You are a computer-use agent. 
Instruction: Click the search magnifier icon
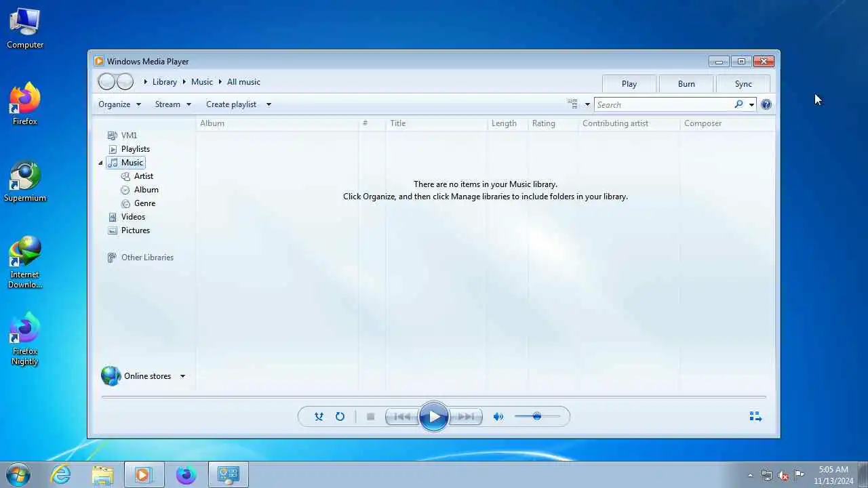coord(738,104)
